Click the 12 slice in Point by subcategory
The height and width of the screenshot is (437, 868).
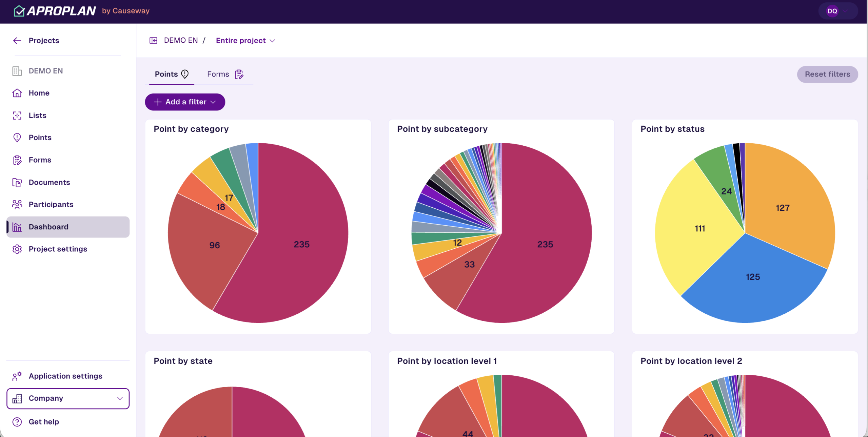[x=457, y=243]
